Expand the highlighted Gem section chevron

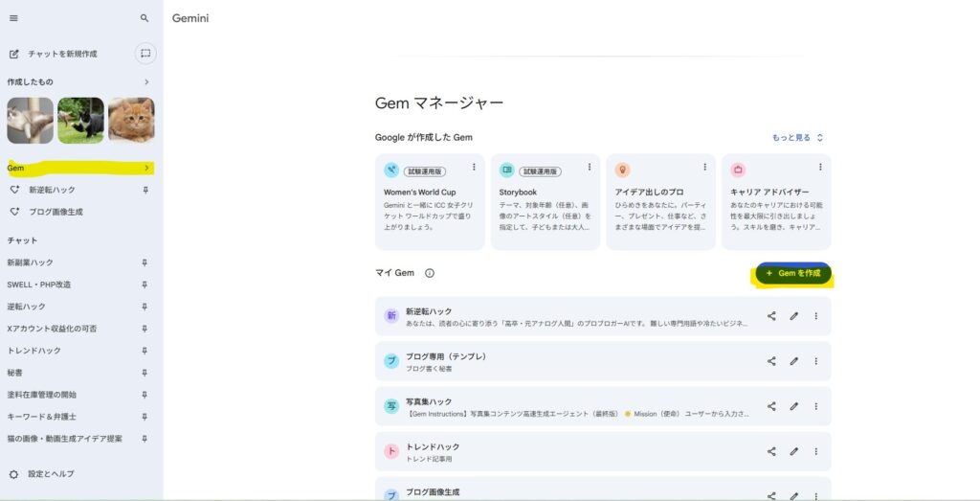click(146, 169)
